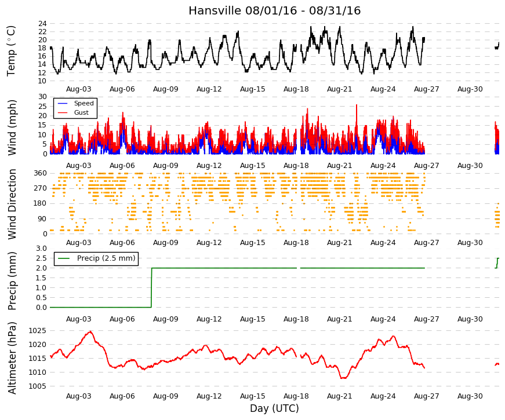Click the green Precip legend line
The image size is (505, 420).
[64, 258]
